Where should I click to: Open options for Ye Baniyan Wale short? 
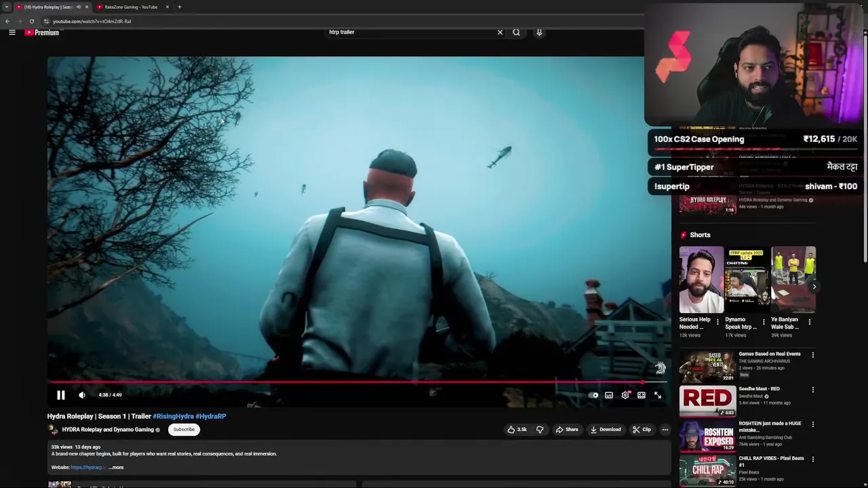point(809,323)
